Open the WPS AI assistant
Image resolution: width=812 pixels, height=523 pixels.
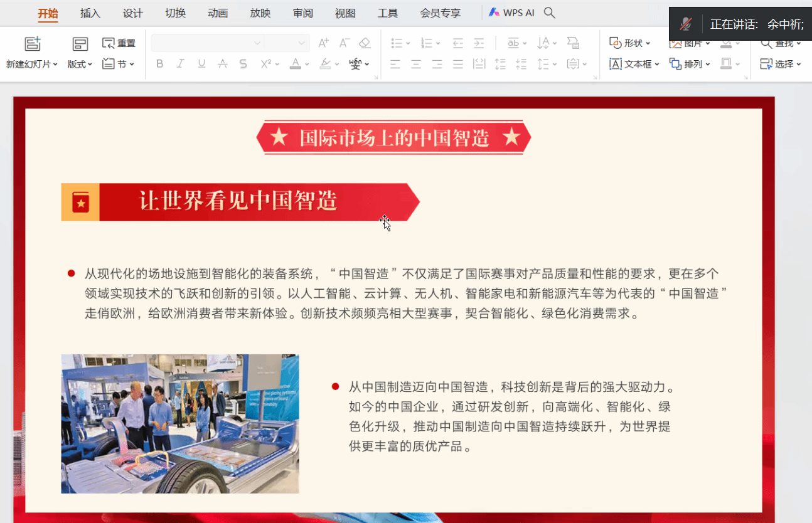click(x=511, y=13)
